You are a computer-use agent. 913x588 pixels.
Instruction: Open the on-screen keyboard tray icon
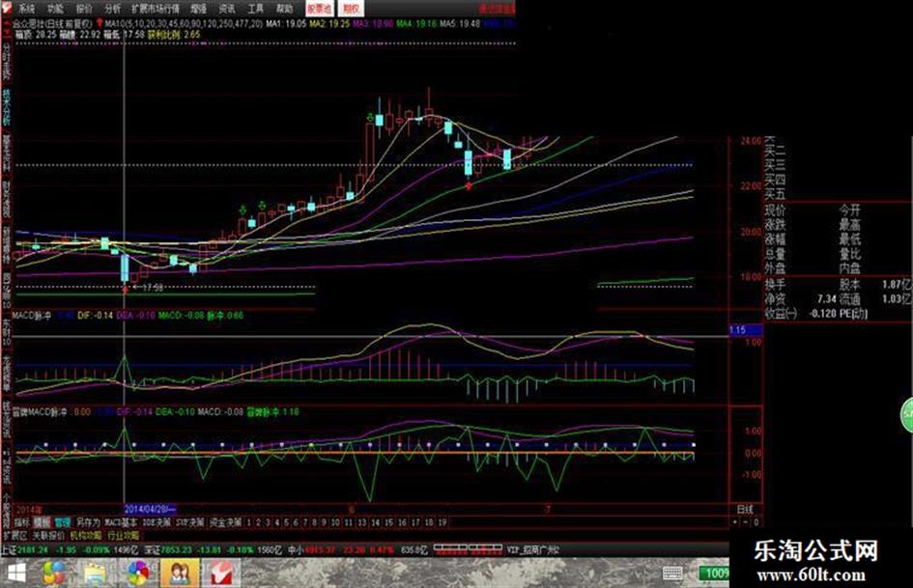point(672,573)
